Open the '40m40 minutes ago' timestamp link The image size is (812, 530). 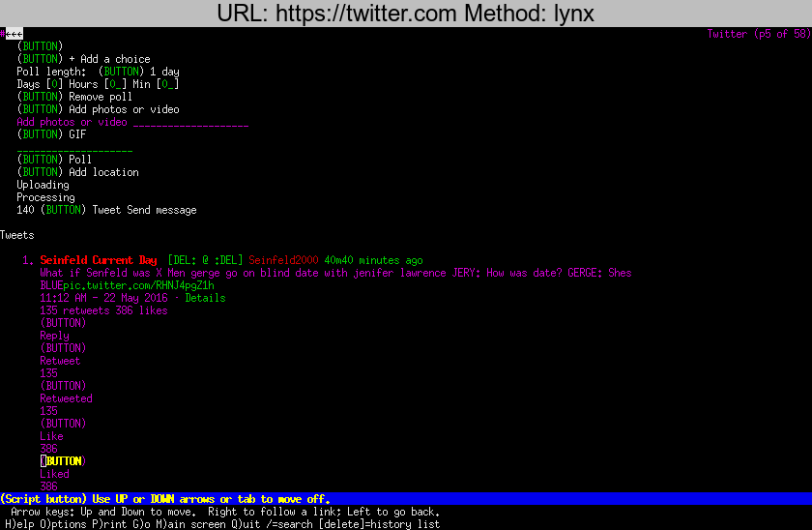click(373, 260)
